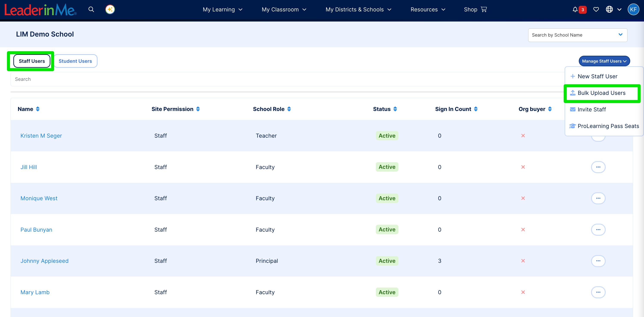Expand the My Learning menu

(223, 9)
